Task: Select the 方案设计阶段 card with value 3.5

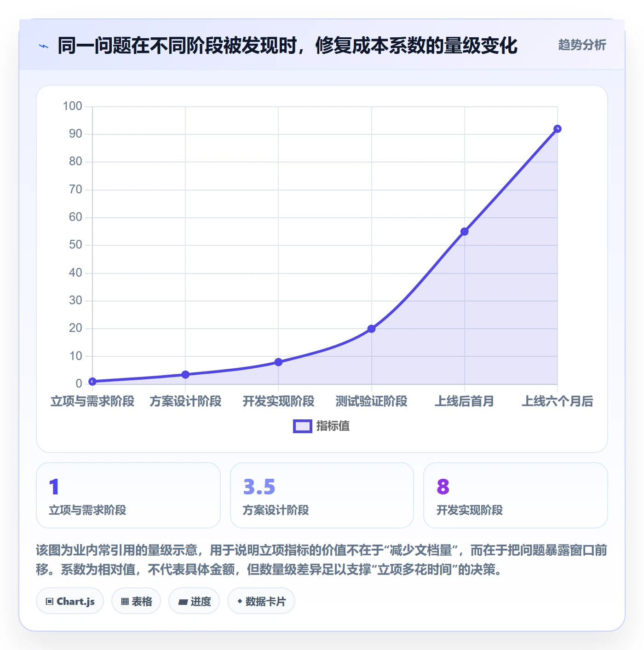Action: pos(322,495)
